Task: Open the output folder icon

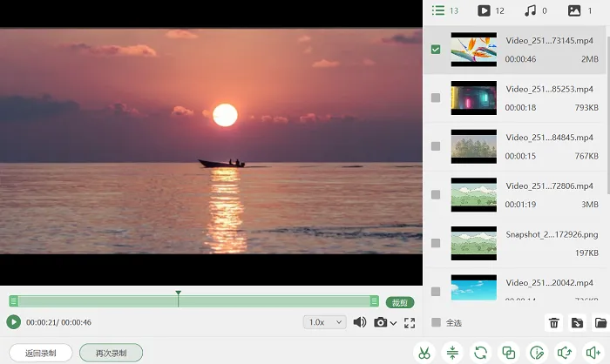Action: click(x=600, y=323)
